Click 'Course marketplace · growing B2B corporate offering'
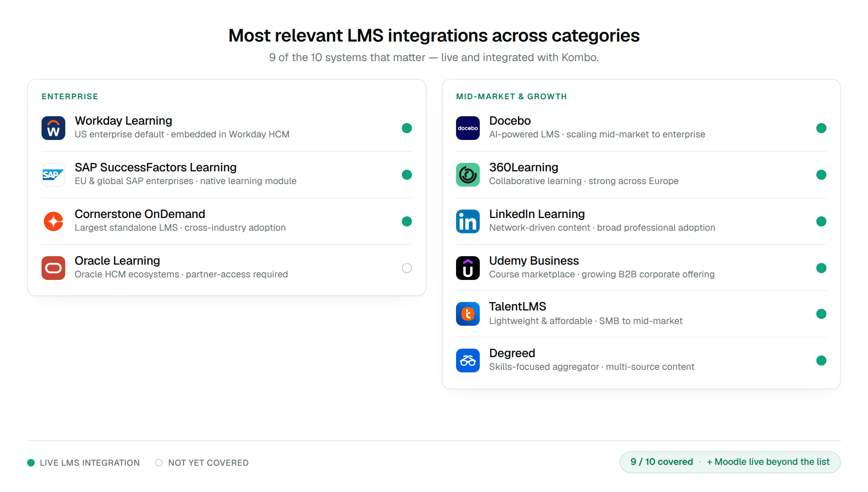The height and width of the screenshot is (492, 868). point(602,274)
